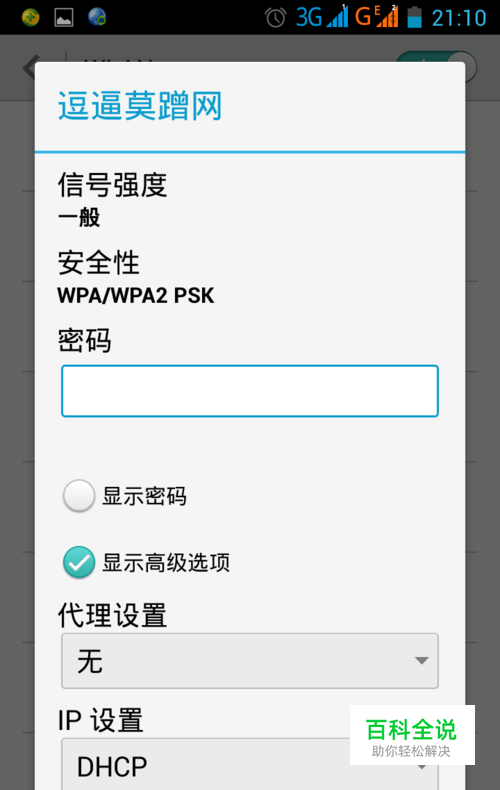Tap the alarm clock status icon
Image resolution: width=500 pixels, height=790 pixels.
click(x=276, y=18)
